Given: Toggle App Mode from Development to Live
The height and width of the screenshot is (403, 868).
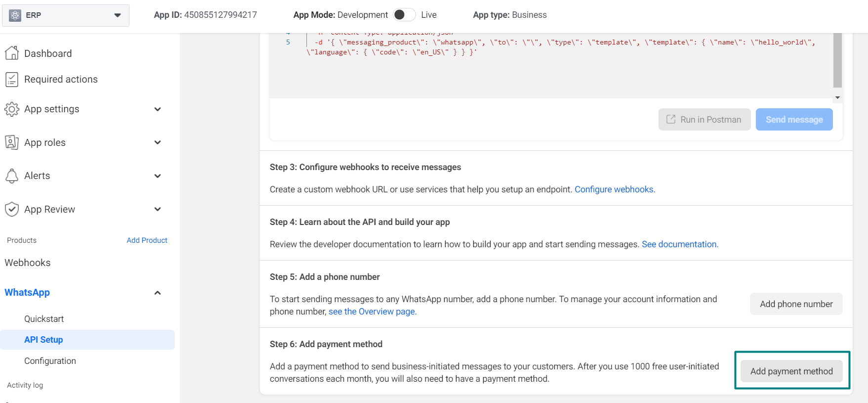Looking at the screenshot, I should (x=404, y=15).
